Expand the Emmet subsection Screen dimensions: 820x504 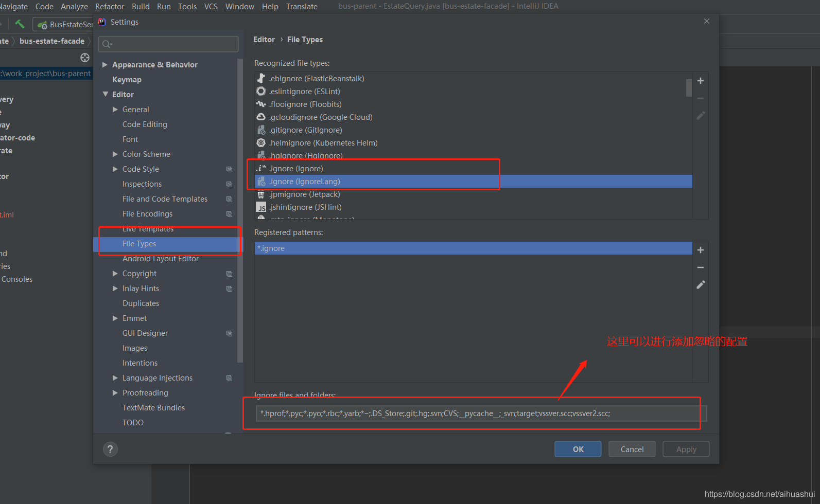coord(115,318)
